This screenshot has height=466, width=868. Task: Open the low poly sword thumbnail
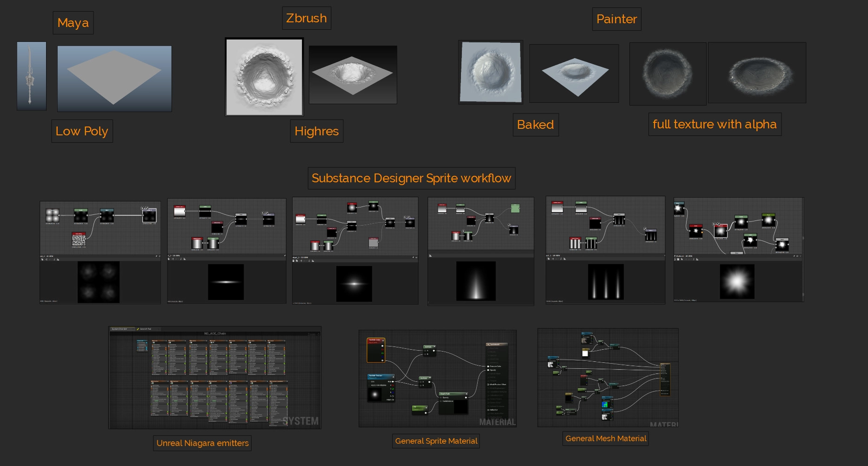(31, 76)
